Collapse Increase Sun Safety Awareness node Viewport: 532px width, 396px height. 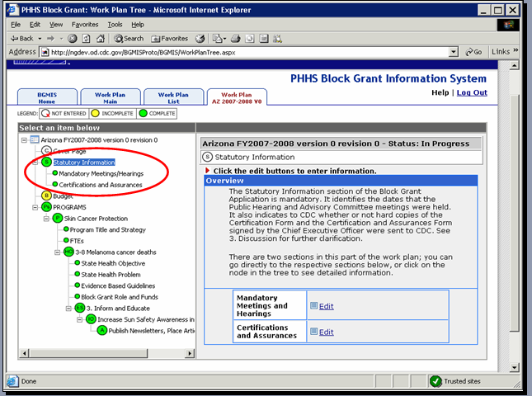(x=80, y=319)
